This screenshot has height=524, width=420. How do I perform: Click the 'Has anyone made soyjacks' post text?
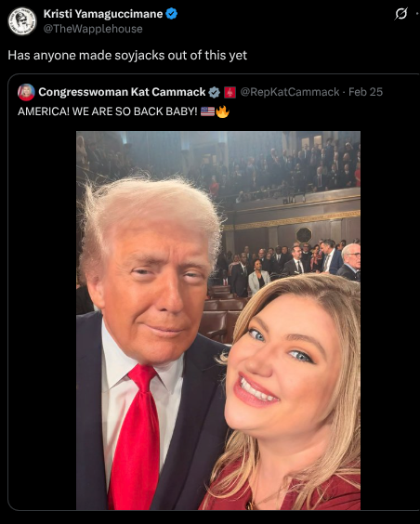(x=127, y=55)
